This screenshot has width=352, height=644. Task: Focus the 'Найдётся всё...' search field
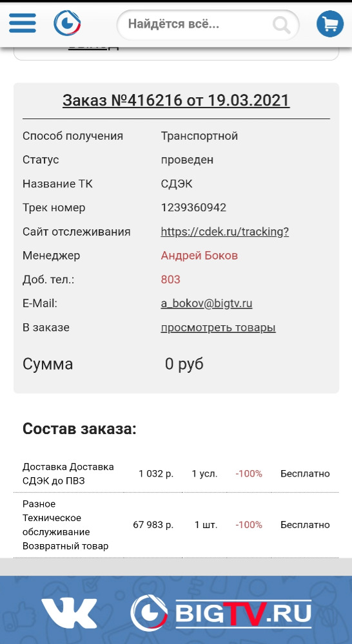tap(208, 24)
